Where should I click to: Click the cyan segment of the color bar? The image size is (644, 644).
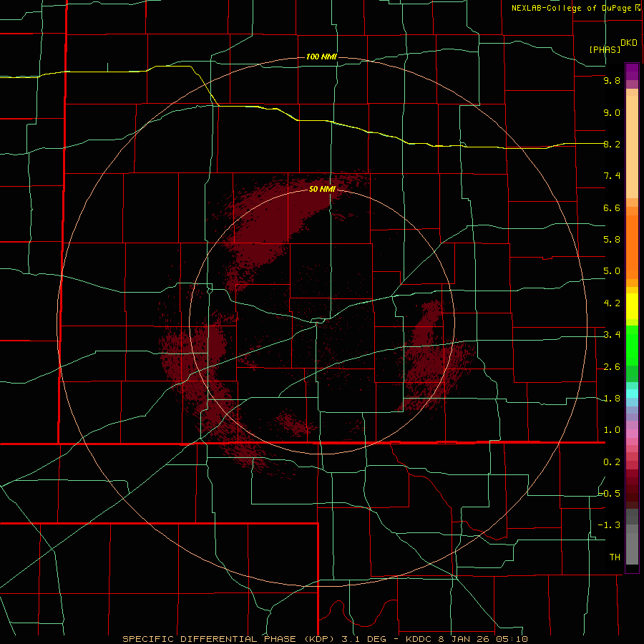632,394
